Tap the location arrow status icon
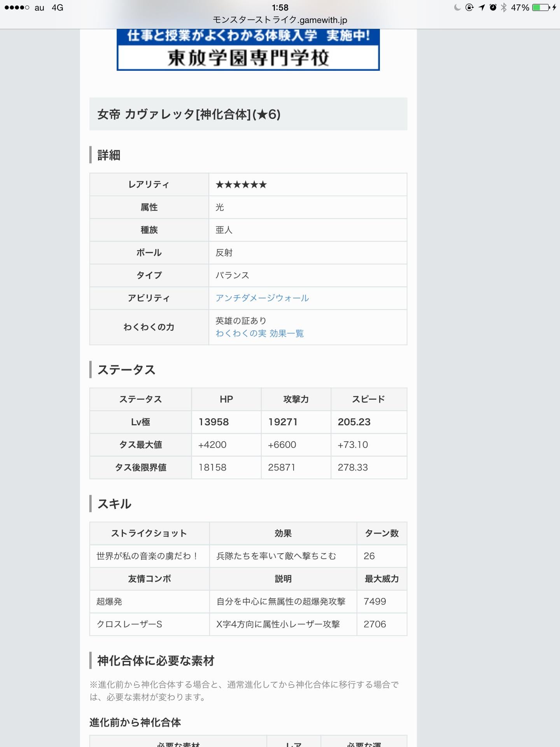 [x=482, y=7]
